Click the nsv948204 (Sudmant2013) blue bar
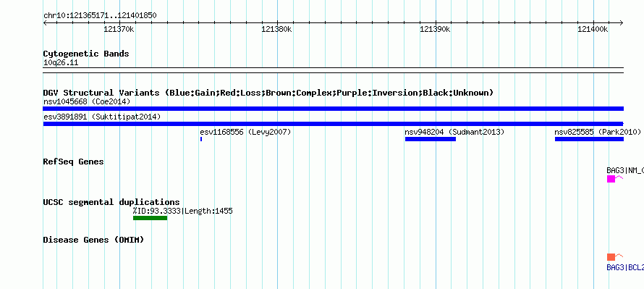This screenshot has height=289, width=644. [x=431, y=139]
